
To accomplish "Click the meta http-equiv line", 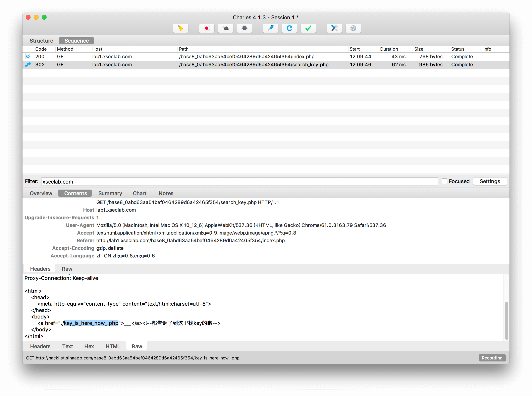I will (124, 304).
